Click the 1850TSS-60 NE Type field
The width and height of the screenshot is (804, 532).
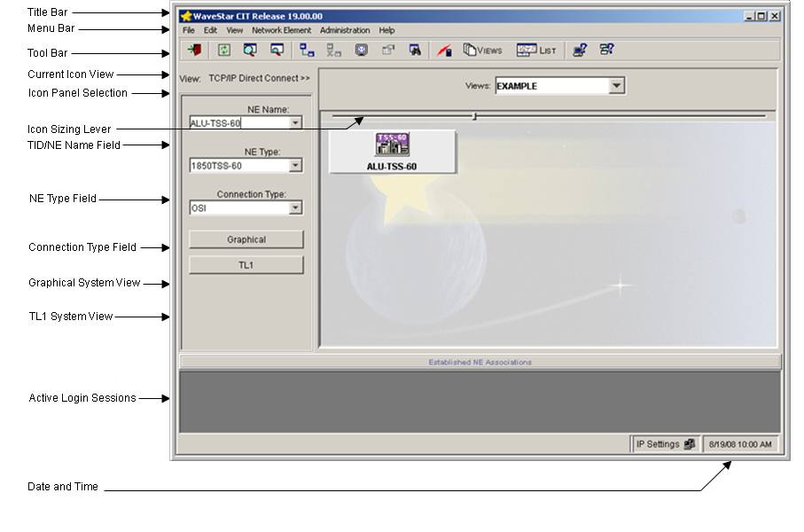click(x=239, y=165)
